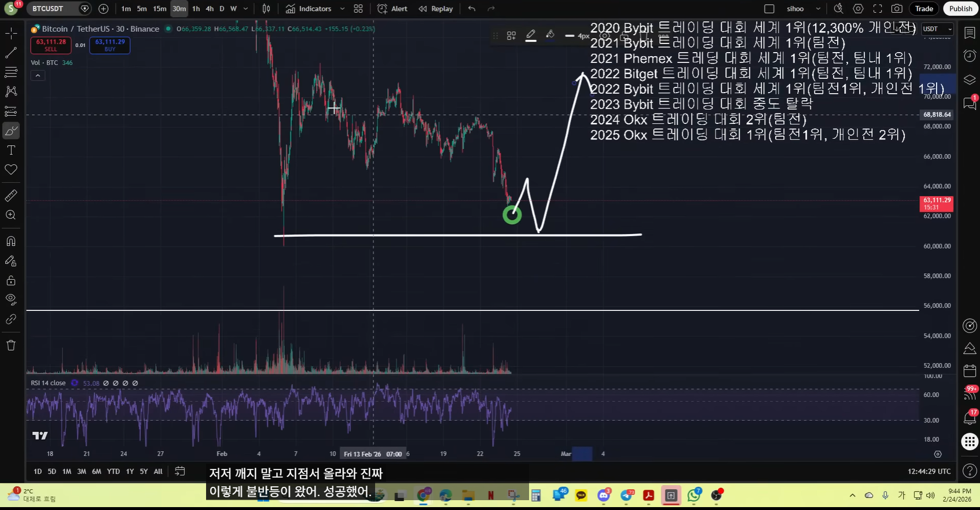The height and width of the screenshot is (510, 980).
Task: Open the alerts clock panel icon
Action: click(x=970, y=56)
